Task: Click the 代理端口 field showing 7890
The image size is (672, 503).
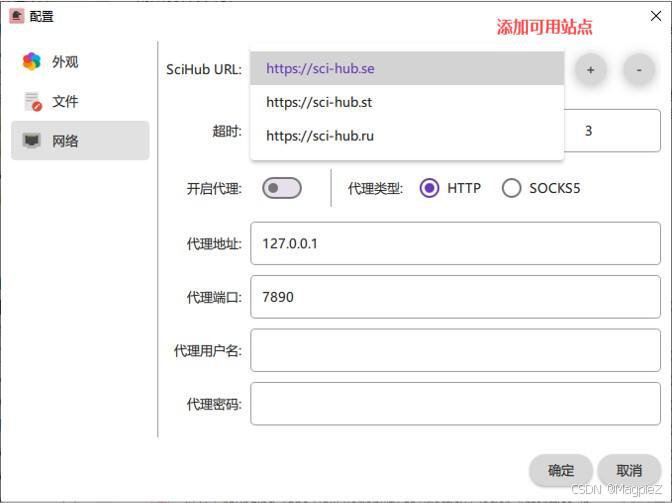Action: 455,297
